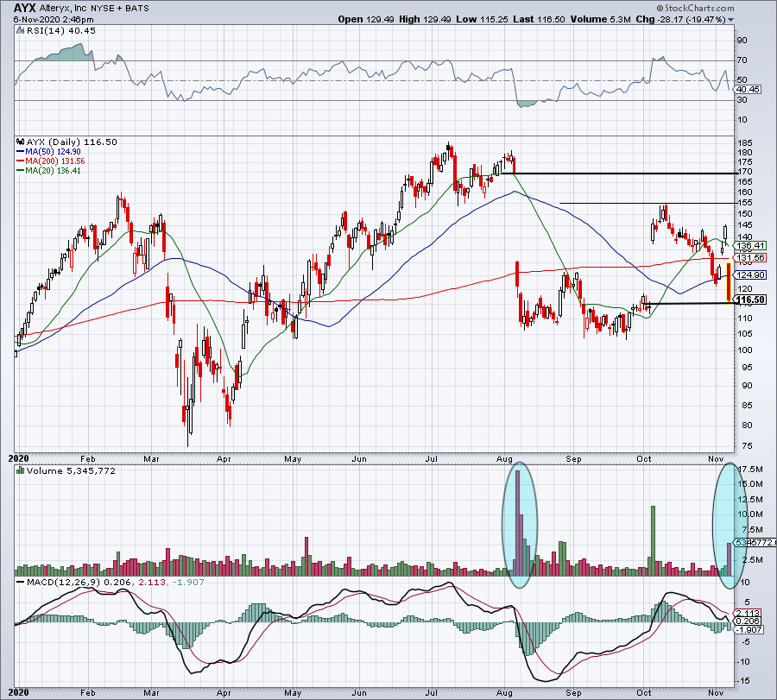Click the Aug month label under the price panel
The width and height of the screenshot is (777, 700).
tap(504, 458)
